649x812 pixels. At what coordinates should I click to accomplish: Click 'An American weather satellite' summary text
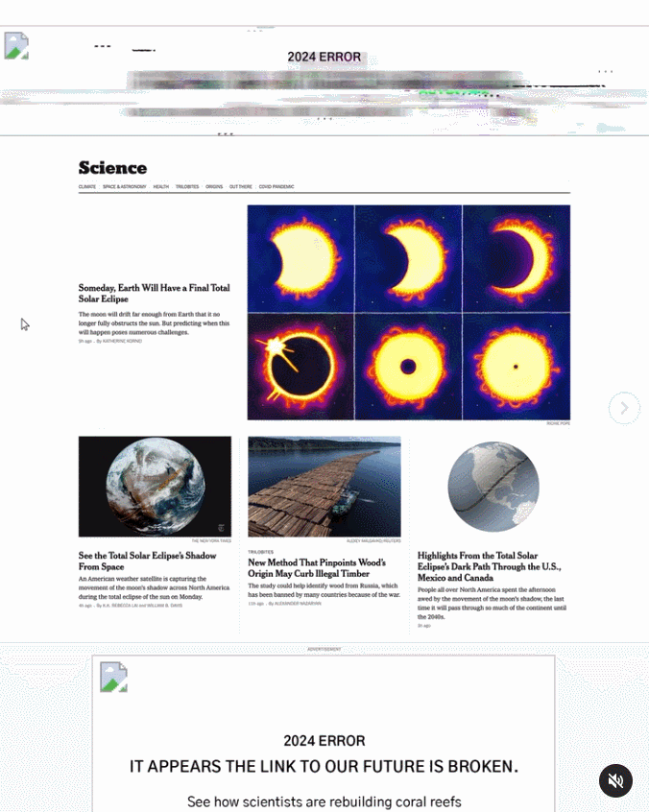pyautogui.click(x=154, y=587)
